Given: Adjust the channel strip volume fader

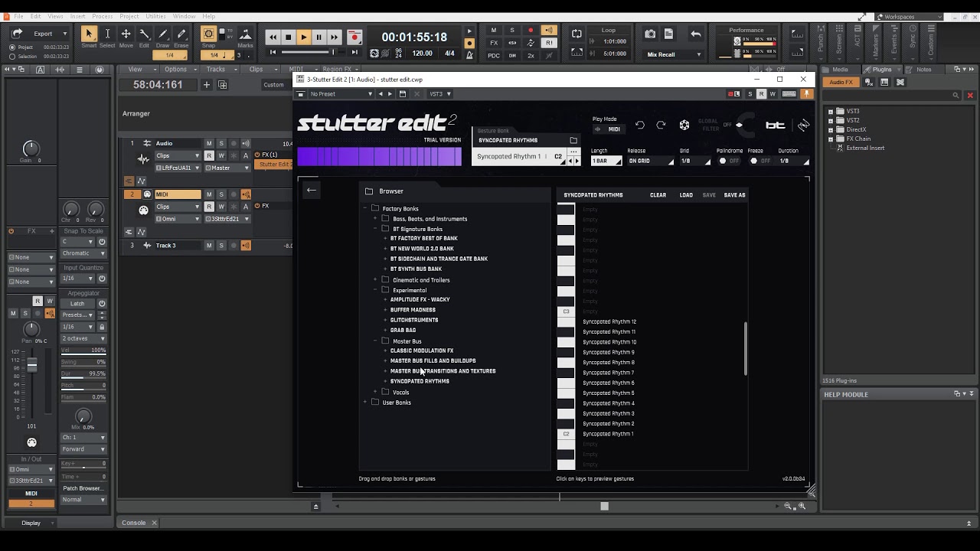Looking at the screenshot, I should point(32,366).
